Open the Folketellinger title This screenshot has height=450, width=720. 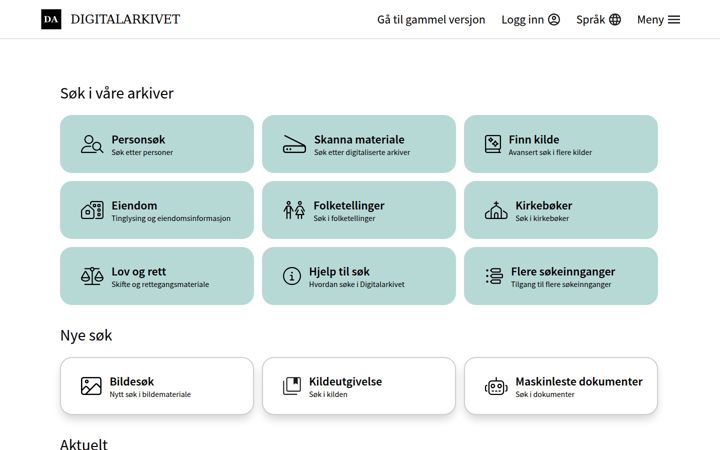pos(349,205)
